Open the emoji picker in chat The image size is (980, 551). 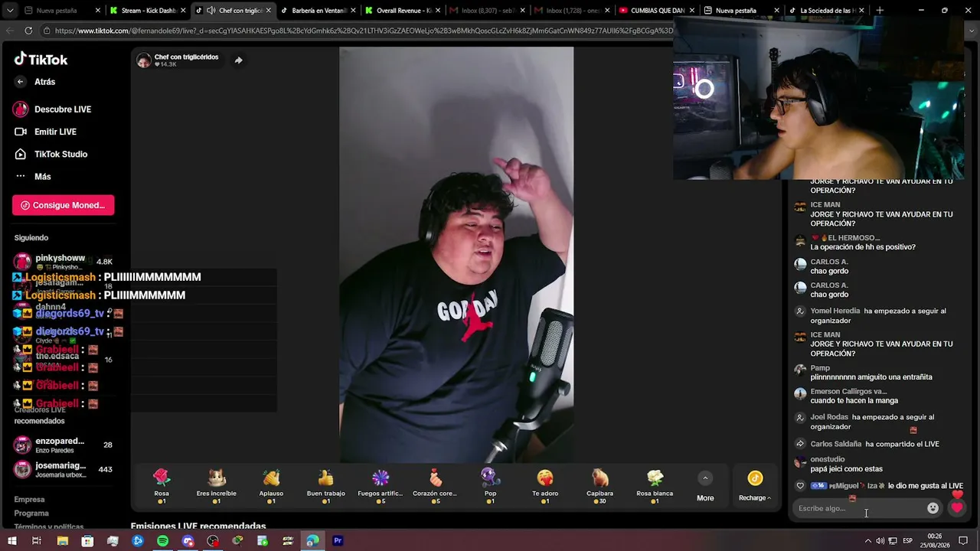pos(933,508)
